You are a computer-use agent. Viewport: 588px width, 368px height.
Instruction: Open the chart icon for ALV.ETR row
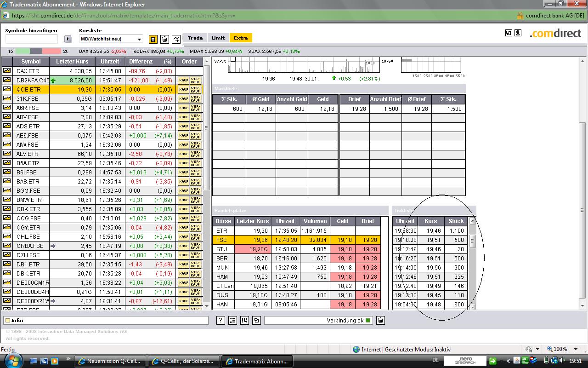(x=7, y=154)
